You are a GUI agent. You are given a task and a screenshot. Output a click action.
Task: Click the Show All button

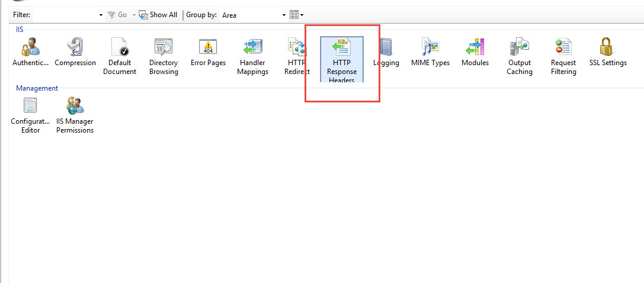point(158,15)
